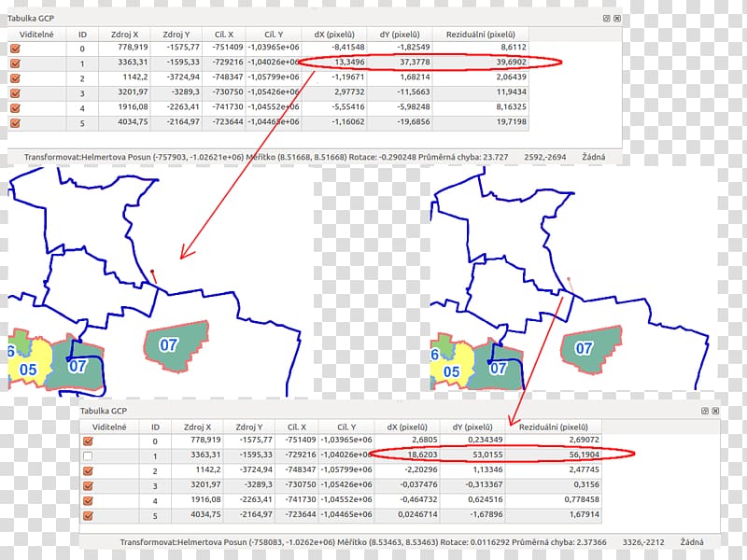The height and width of the screenshot is (560, 747).
Task: Select the ID column header in lower table
Action: coord(155,426)
